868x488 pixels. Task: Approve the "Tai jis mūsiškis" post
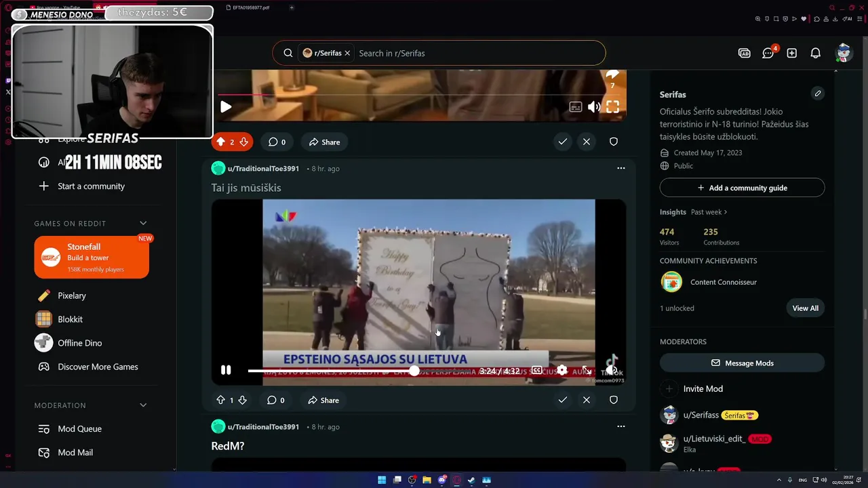tap(562, 400)
